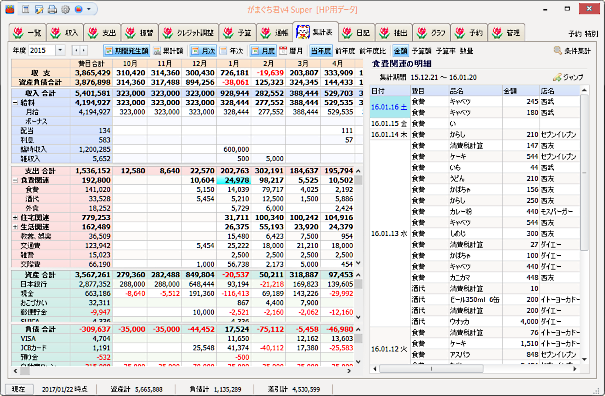Image resolution: width=605 pixels, height=396 pixels.
Task: Sort details by 品名 column header
Action: tap(475, 91)
